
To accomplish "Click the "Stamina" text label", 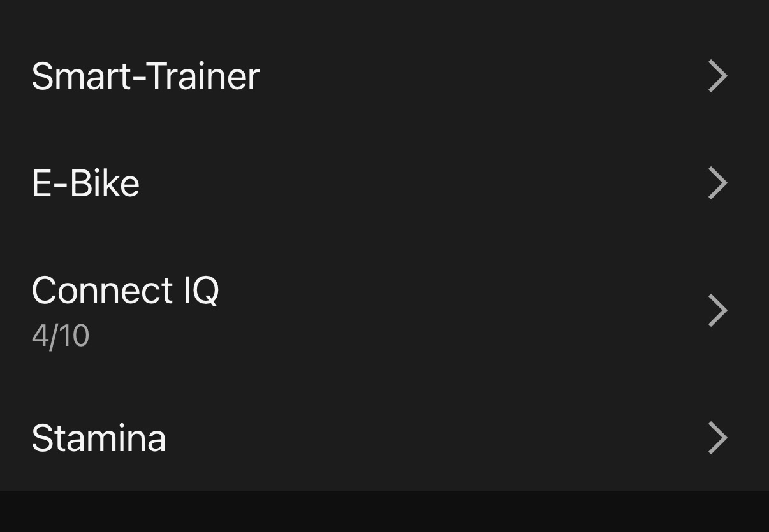I will [x=99, y=438].
